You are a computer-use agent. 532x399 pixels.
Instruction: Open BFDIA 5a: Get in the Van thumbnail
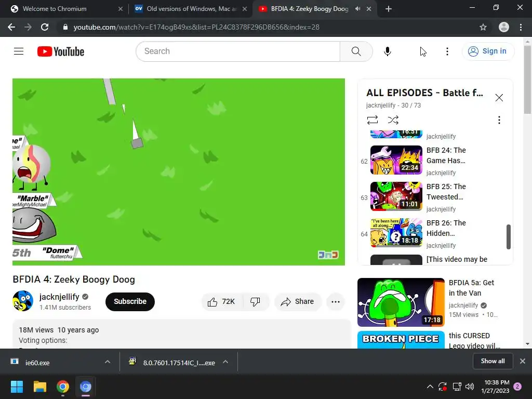tap(401, 302)
